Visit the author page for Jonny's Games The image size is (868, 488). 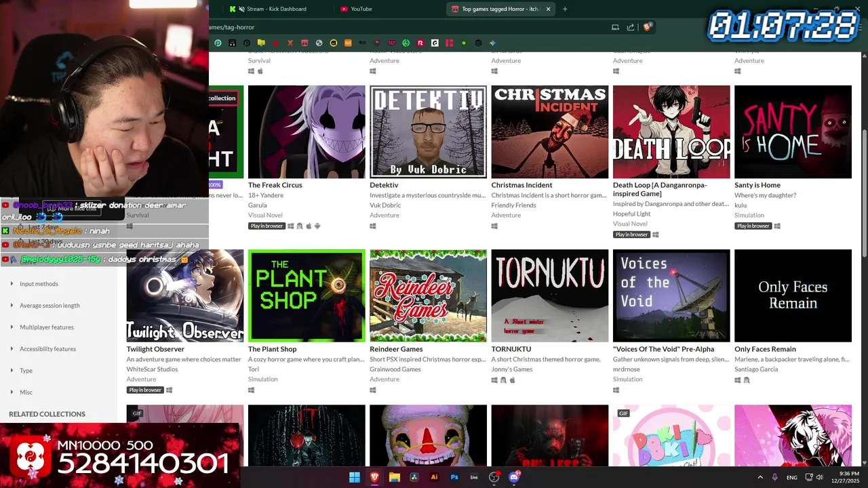512,369
